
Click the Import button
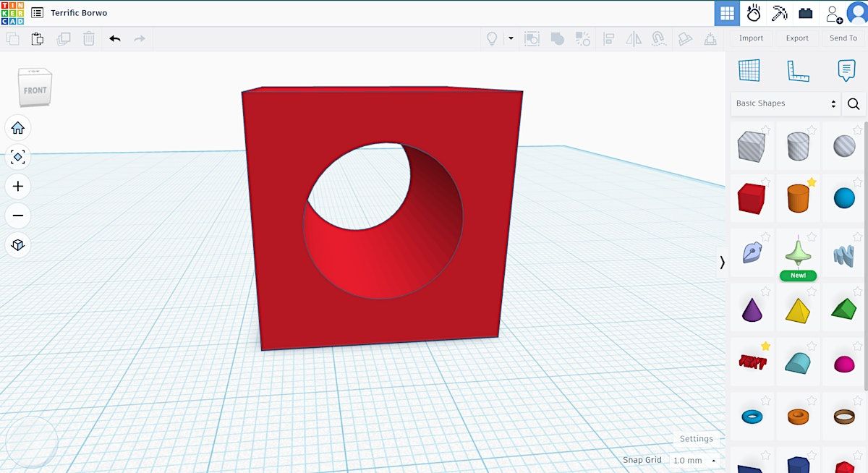pos(751,38)
